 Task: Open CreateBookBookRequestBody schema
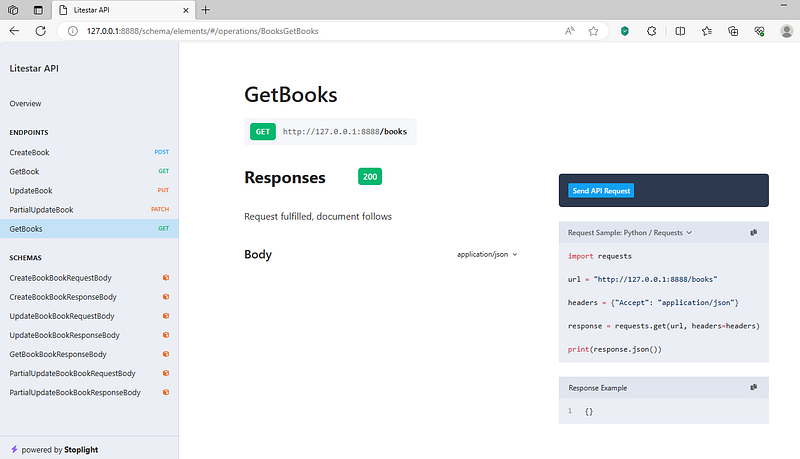pyautogui.click(x=89, y=278)
